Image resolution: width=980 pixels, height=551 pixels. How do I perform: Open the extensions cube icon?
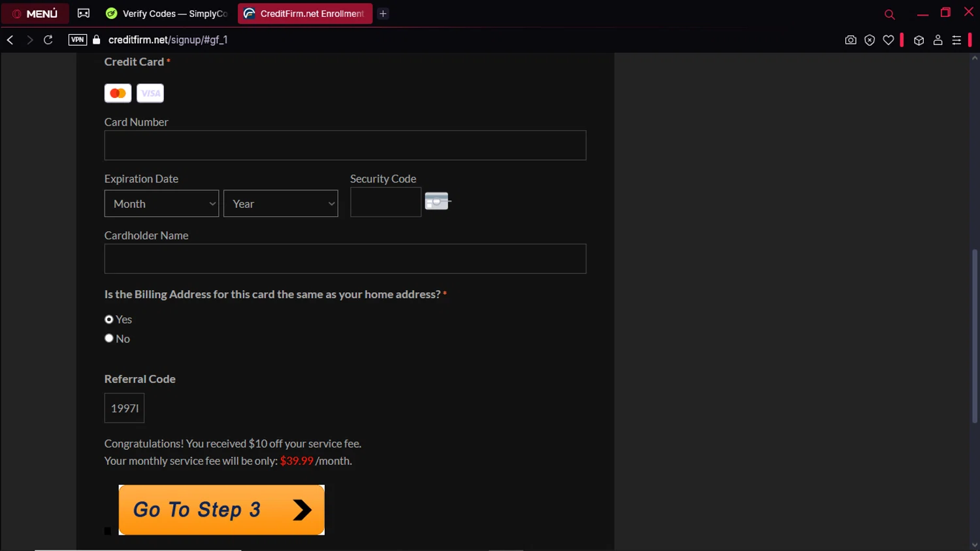[x=919, y=41]
